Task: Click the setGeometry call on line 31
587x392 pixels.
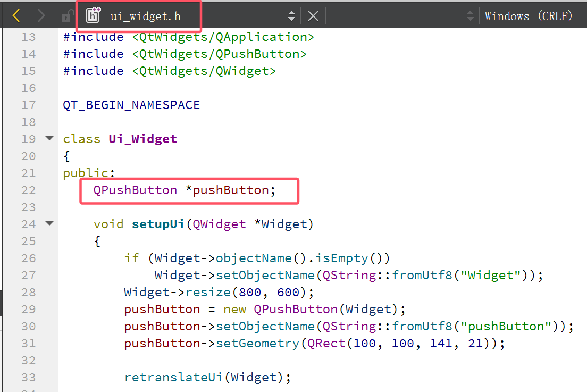Action: [x=257, y=343]
